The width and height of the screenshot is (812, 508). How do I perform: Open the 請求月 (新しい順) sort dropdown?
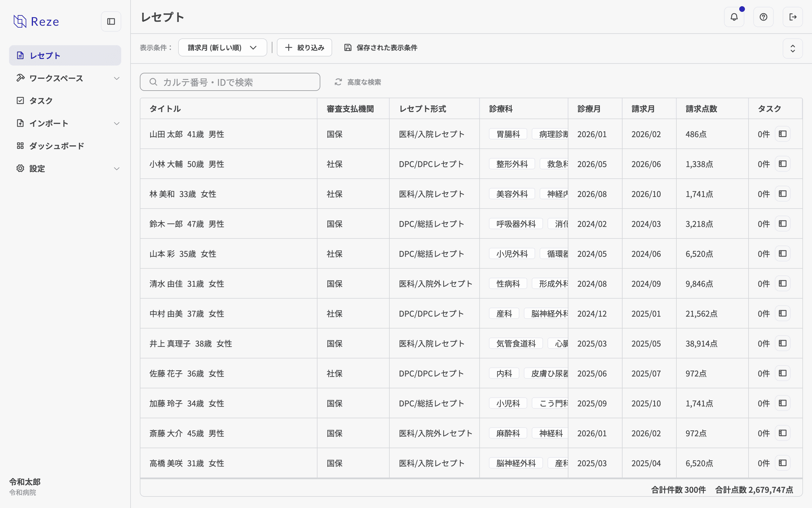click(x=222, y=47)
